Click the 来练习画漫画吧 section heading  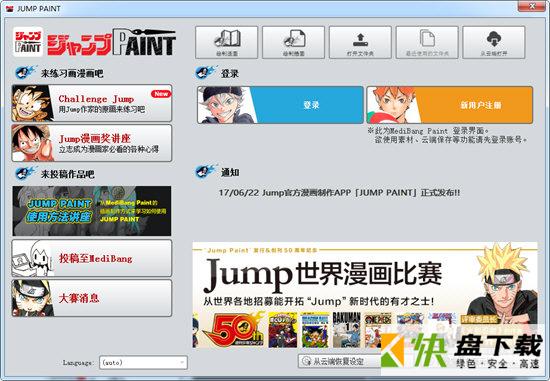(x=72, y=73)
